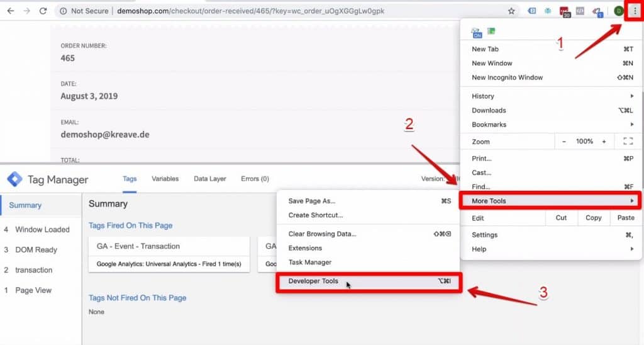The height and width of the screenshot is (345, 644).
Task: Select DOM Ready event
Action: click(41, 250)
